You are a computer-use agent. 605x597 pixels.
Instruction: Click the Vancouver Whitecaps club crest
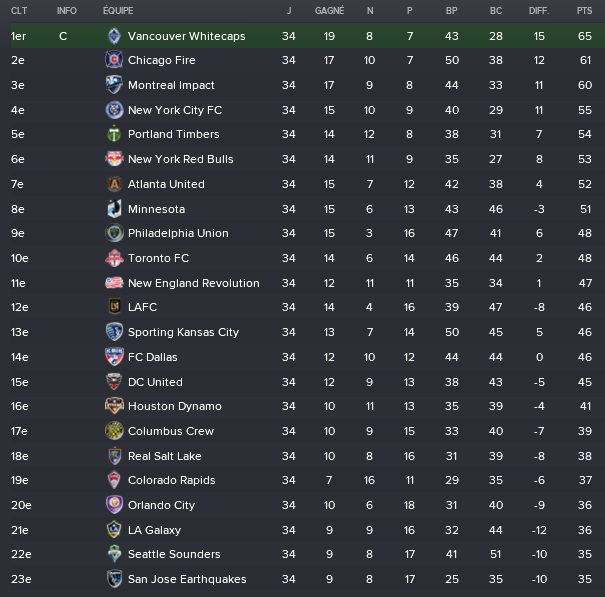(114, 36)
